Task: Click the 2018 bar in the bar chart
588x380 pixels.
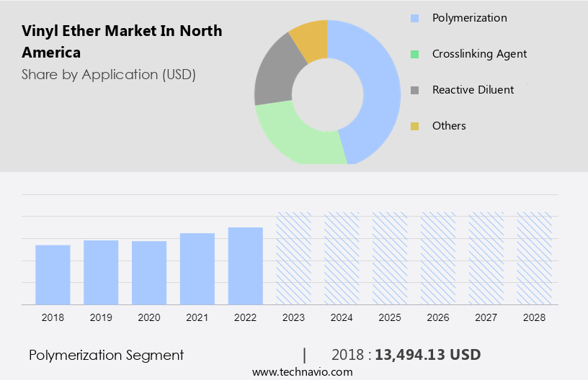Action: pyautogui.click(x=53, y=274)
